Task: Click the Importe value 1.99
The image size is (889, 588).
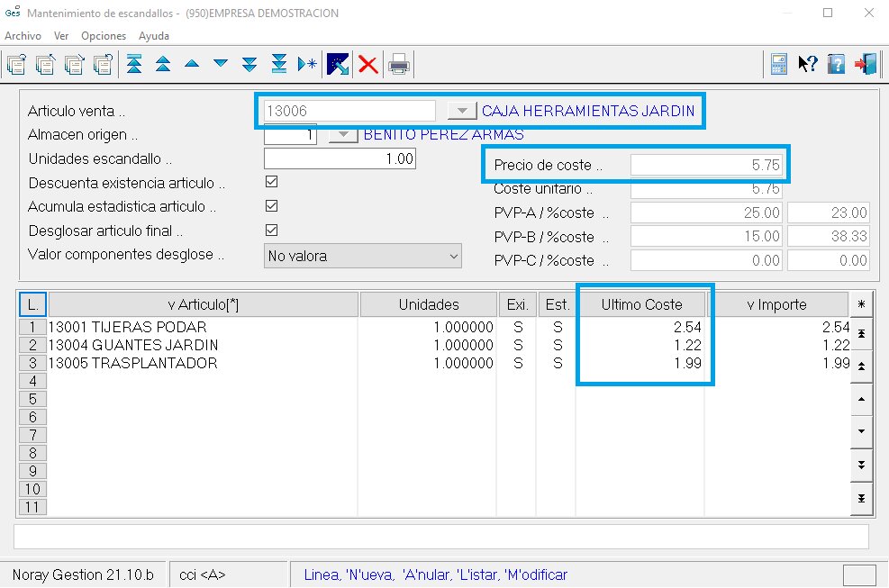Action: pyautogui.click(x=836, y=363)
